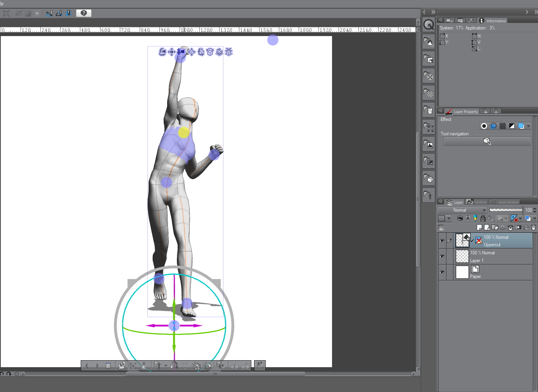538x392 pixels.
Task: Hide Layer 1 with its eye icon
Action: coord(442,256)
